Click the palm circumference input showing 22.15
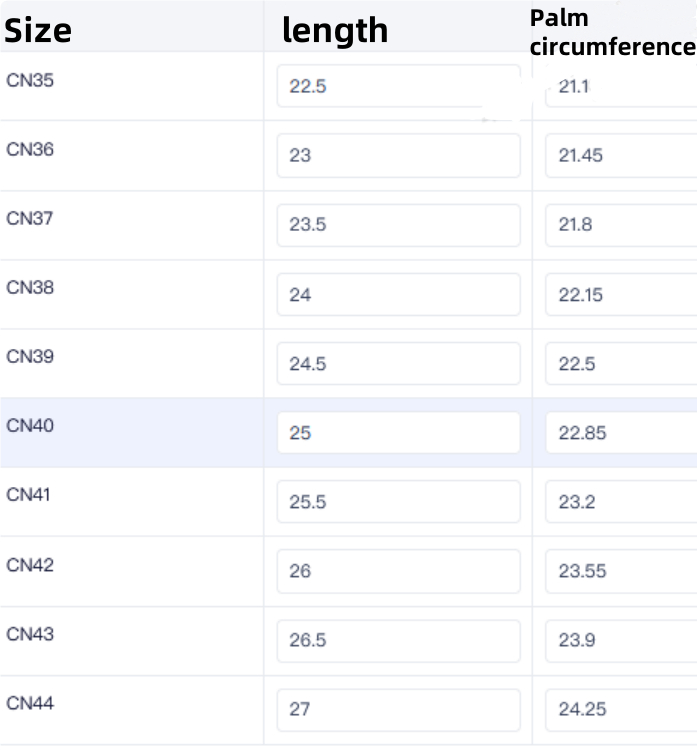The width and height of the screenshot is (697, 751). [620, 295]
